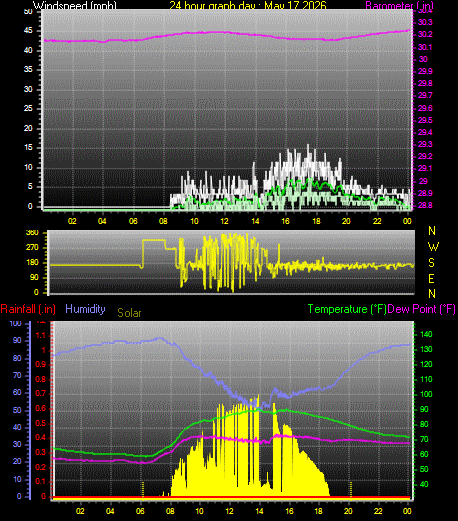This screenshot has height=521, width=458.
Task: Select the Solar legend label
Action: click(x=129, y=313)
